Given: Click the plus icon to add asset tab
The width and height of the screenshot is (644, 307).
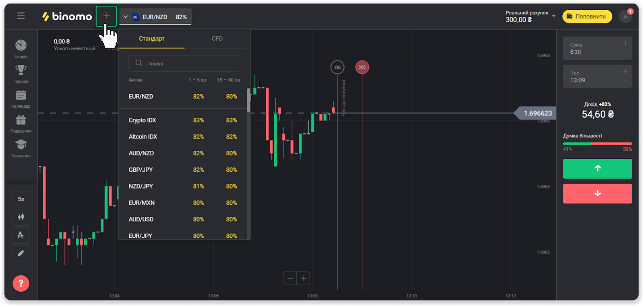Looking at the screenshot, I should pyautogui.click(x=106, y=16).
